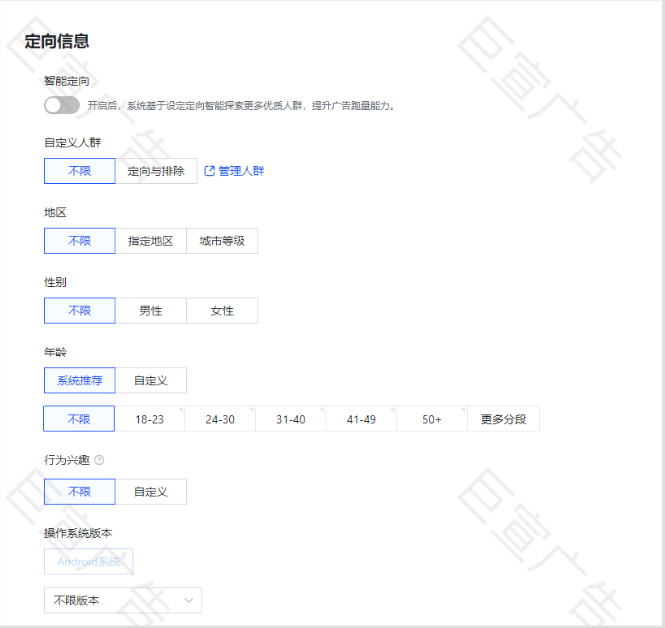The width and height of the screenshot is (665, 628).
Task: Toggle the 智能定向 switch on
Action: (x=62, y=105)
